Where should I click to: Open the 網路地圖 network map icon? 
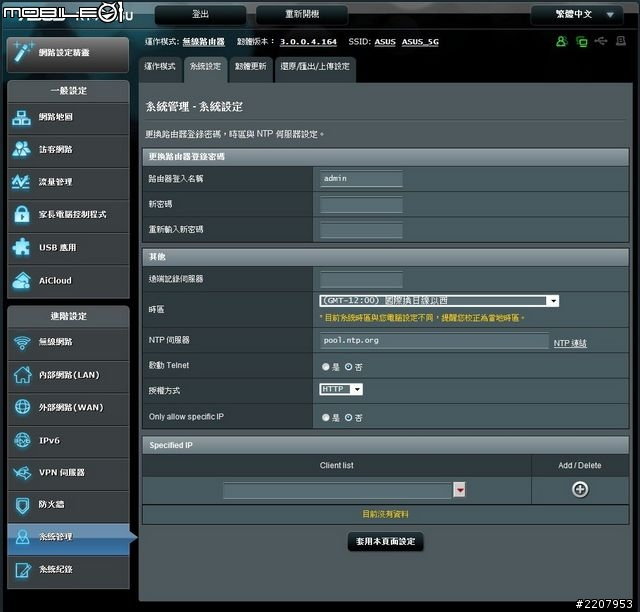22,118
